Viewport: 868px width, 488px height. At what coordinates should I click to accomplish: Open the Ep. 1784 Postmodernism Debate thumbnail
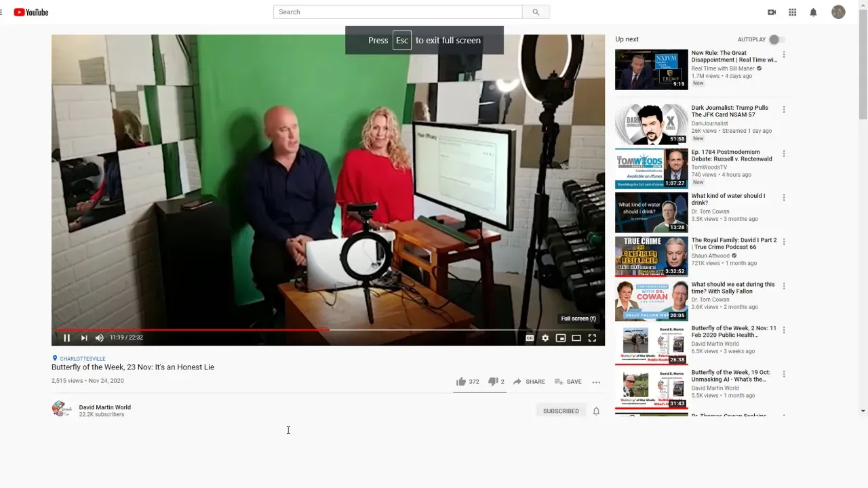tap(652, 169)
